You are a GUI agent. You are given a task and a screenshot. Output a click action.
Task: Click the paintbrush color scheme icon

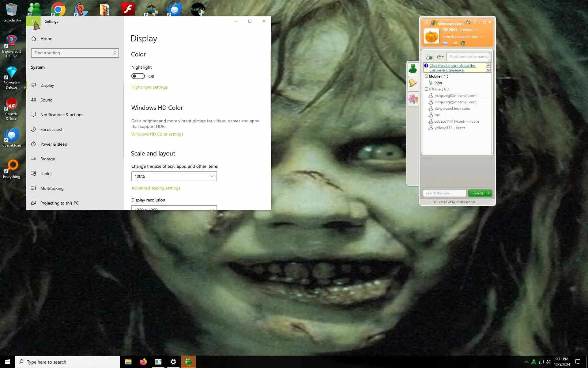[x=468, y=22]
